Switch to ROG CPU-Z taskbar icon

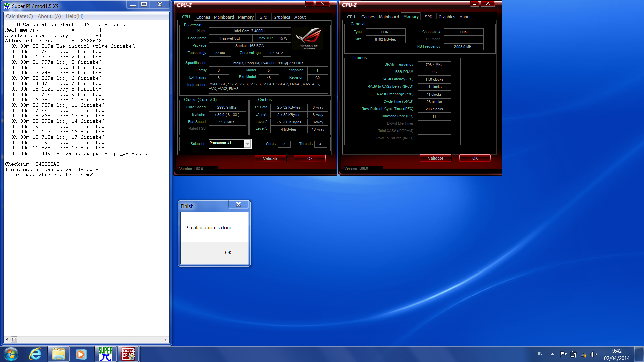pos(128,354)
